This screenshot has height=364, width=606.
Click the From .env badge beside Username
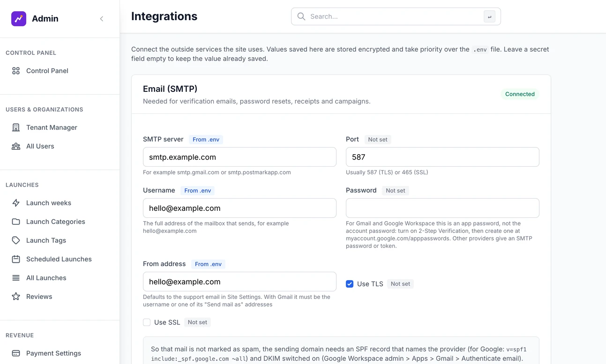198,191
